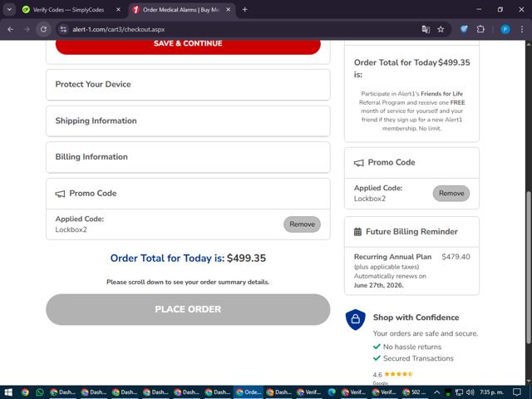This screenshot has width=532, height=399.
Task: Close the Verify Codes — SimplyCodes tab
Action: coord(118,10)
